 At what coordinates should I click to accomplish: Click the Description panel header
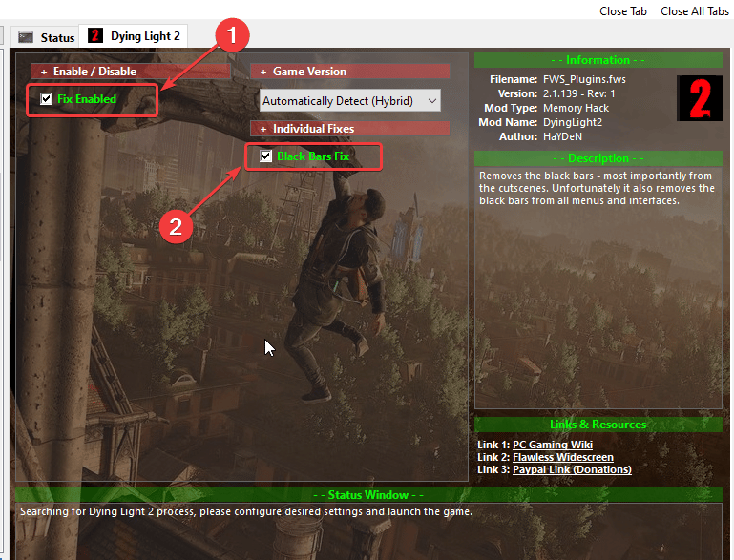coord(598,158)
